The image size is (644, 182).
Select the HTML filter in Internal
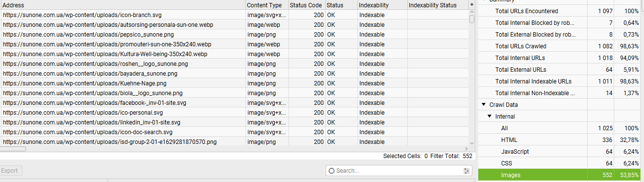pos(559,140)
